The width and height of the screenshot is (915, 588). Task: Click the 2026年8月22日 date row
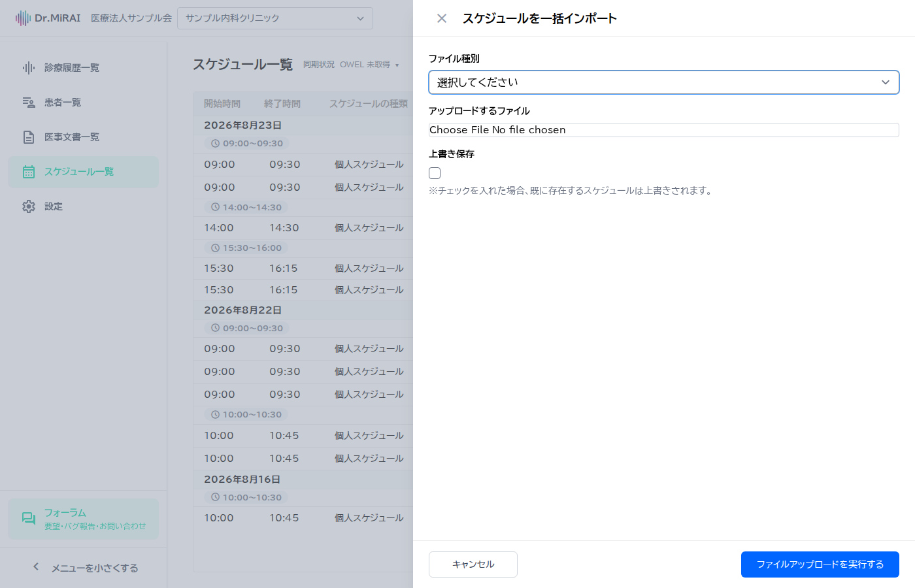pyautogui.click(x=303, y=310)
